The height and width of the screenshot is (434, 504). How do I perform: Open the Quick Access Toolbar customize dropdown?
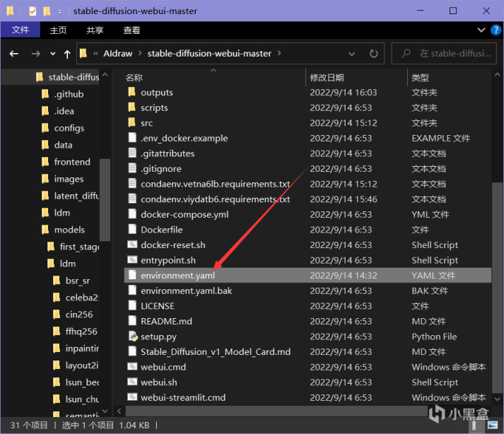pyautogui.click(x=60, y=12)
